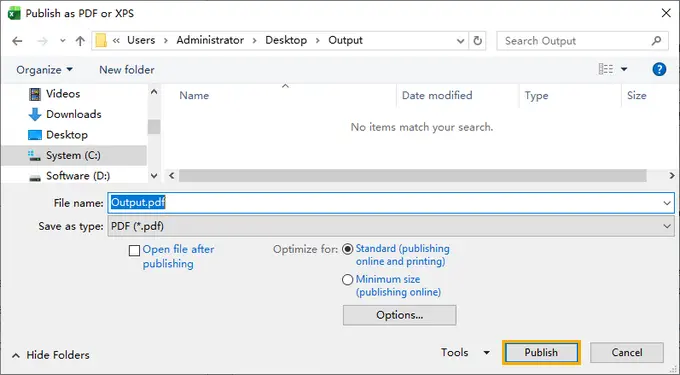Screen dimensions: 680x375
Task: Click the Publish button
Action: point(541,352)
